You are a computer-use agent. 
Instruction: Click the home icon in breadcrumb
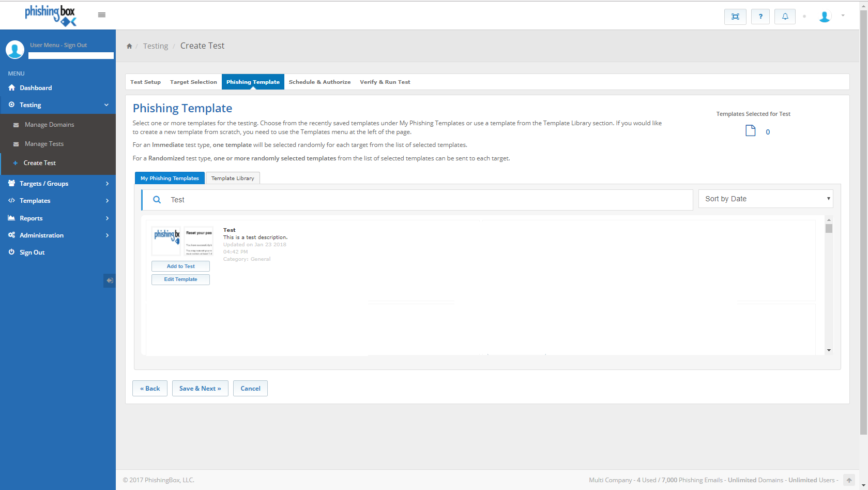tap(129, 46)
